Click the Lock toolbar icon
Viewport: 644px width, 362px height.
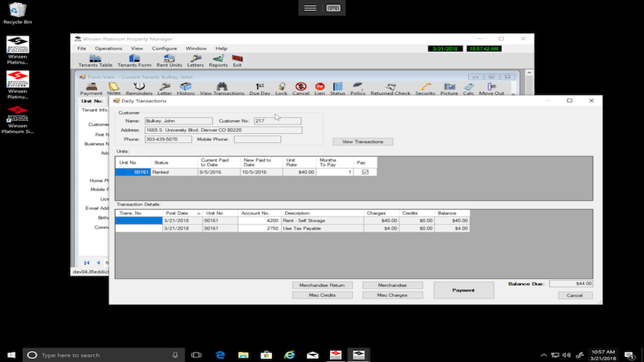(x=281, y=89)
